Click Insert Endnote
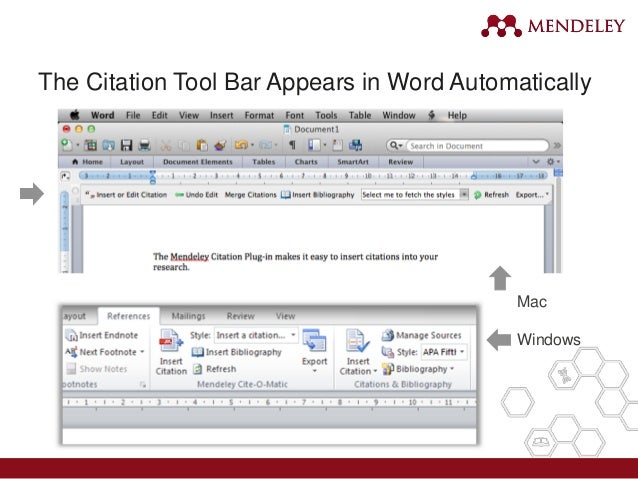The height and width of the screenshot is (479, 638). 102,335
